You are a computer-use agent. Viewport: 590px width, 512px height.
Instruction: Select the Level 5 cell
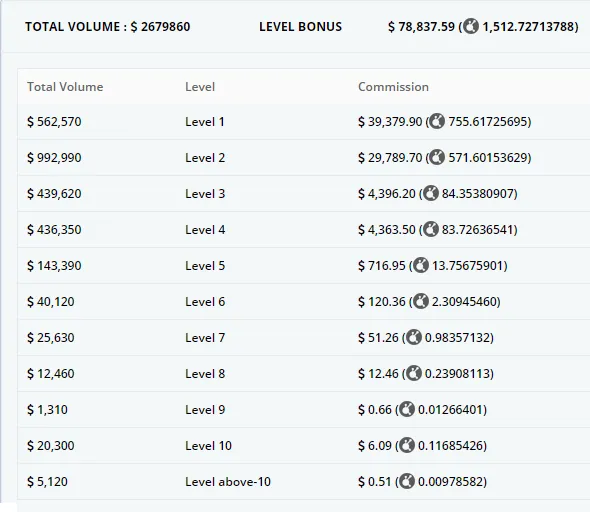(x=205, y=266)
